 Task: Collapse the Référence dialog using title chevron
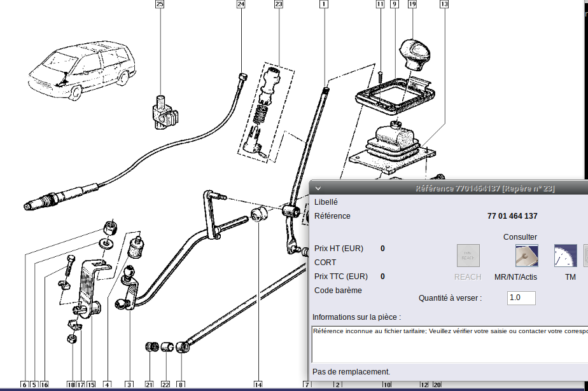pyautogui.click(x=318, y=188)
